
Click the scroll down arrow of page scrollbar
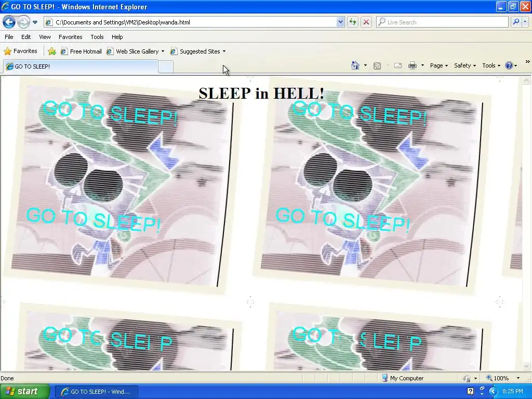(x=526, y=366)
